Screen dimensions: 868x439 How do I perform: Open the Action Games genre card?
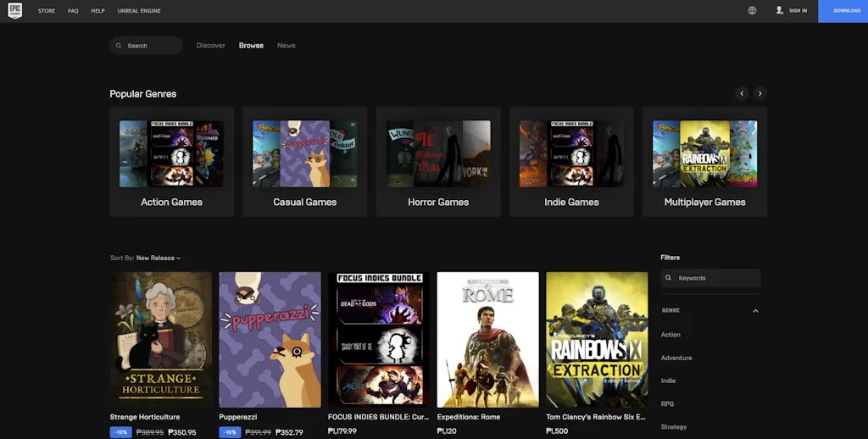[171, 162]
